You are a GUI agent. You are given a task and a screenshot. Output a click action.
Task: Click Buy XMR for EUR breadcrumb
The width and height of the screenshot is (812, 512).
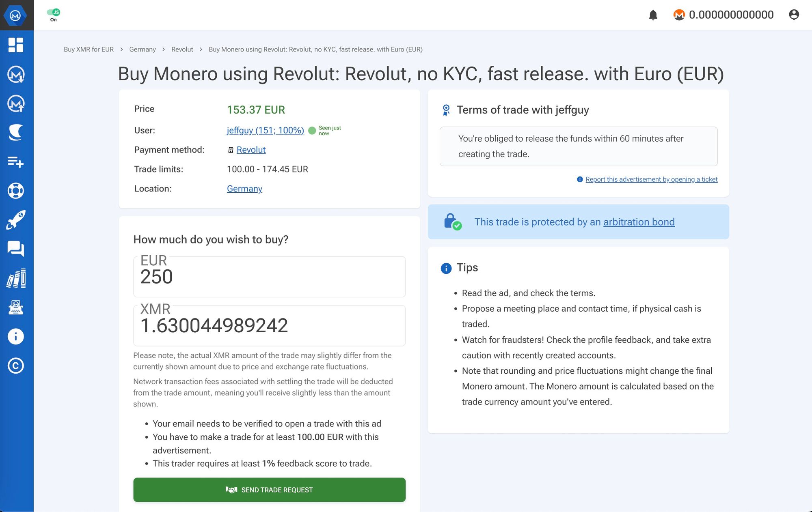click(x=88, y=49)
